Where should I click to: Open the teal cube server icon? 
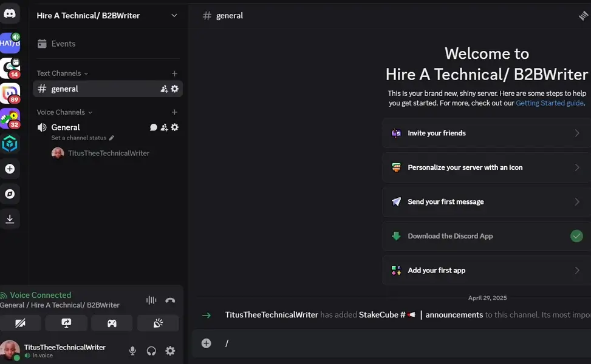(10, 143)
